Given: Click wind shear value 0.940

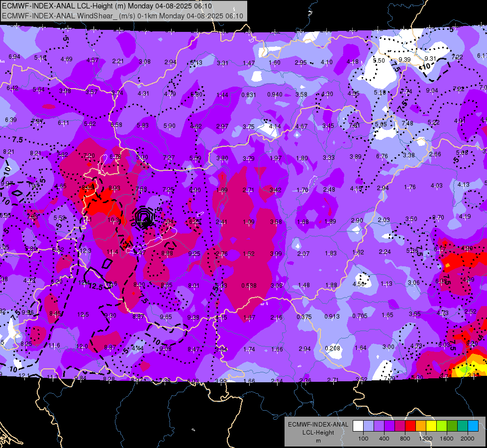Looking at the screenshot, I should point(275,94).
